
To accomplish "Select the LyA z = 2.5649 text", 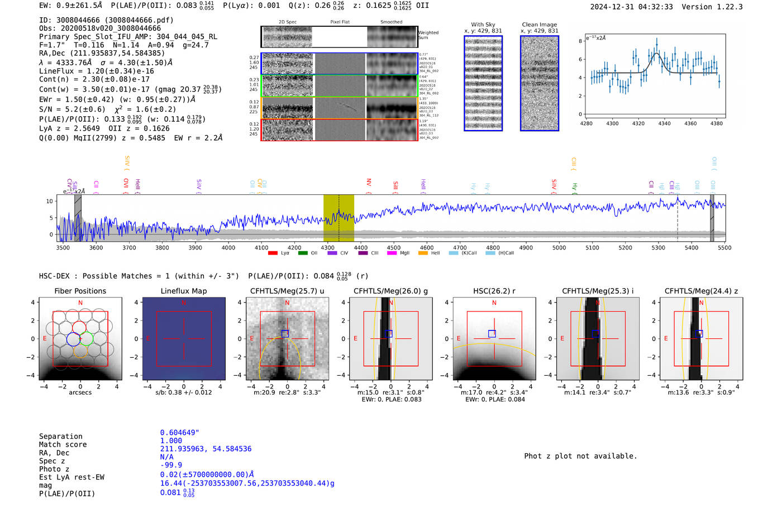I will tap(69, 128).
